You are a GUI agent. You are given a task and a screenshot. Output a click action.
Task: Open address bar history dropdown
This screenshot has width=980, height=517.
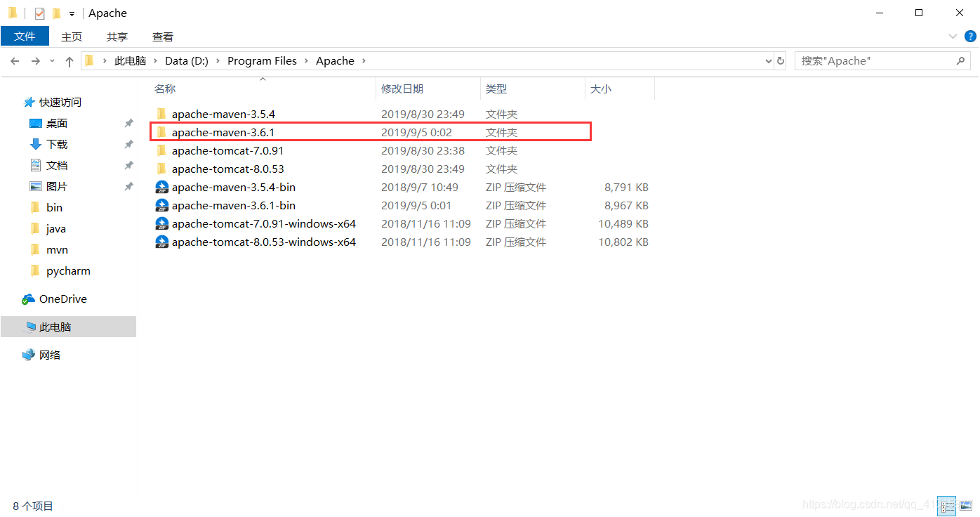(x=768, y=61)
